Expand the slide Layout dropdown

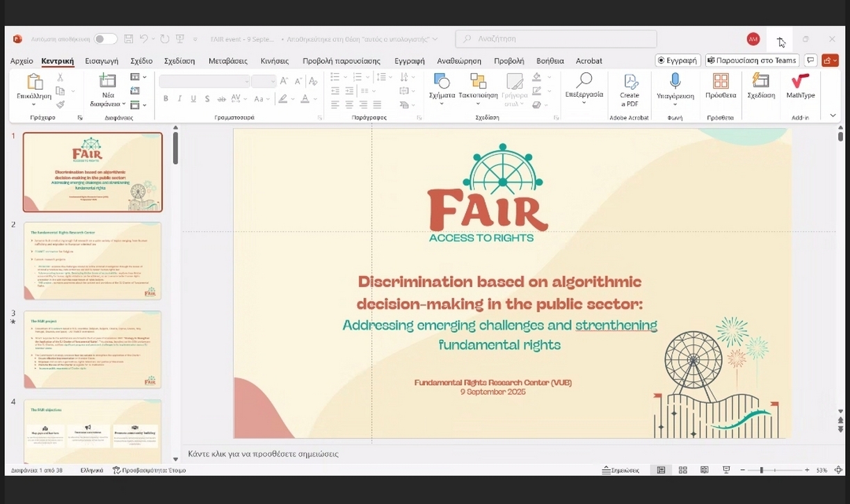tap(138, 77)
